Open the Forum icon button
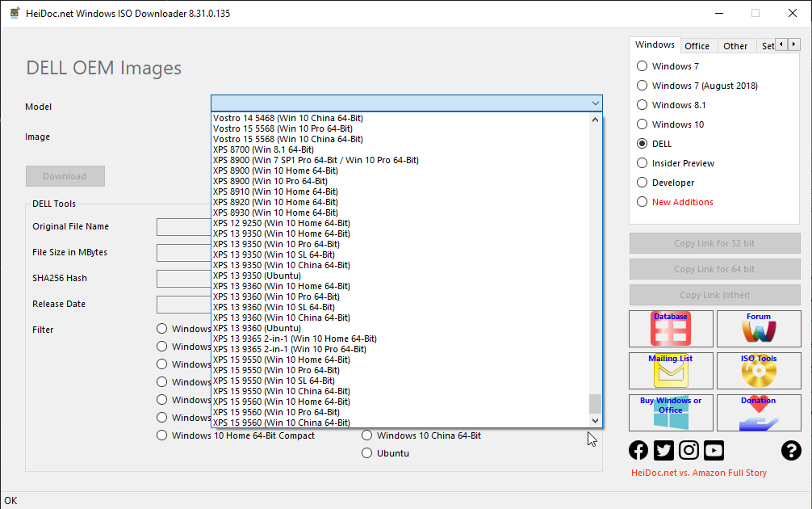This screenshot has width=812, height=509. point(759,329)
